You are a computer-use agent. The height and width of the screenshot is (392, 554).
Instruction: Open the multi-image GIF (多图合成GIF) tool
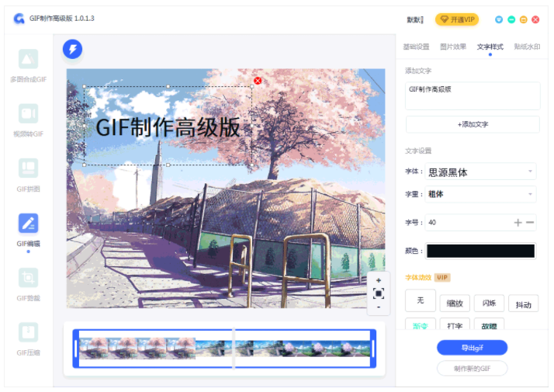click(x=28, y=66)
